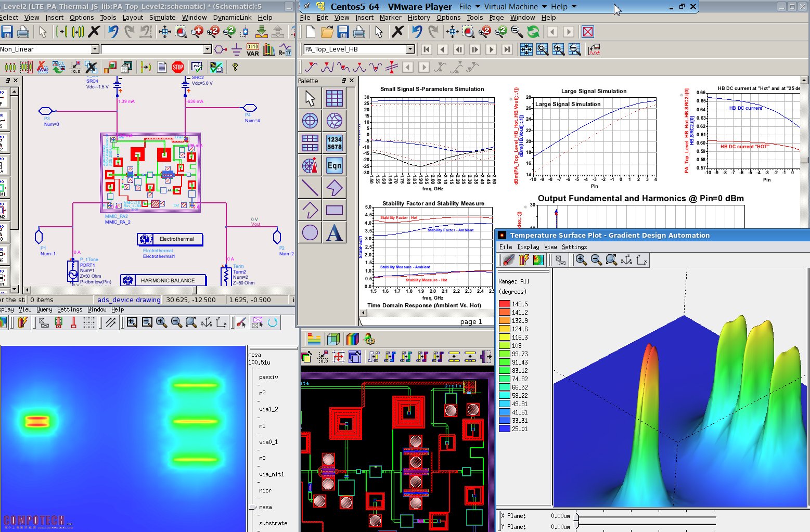810x532 pixels.
Task: Add text with the A palette tool
Action: (x=334, y=232)
